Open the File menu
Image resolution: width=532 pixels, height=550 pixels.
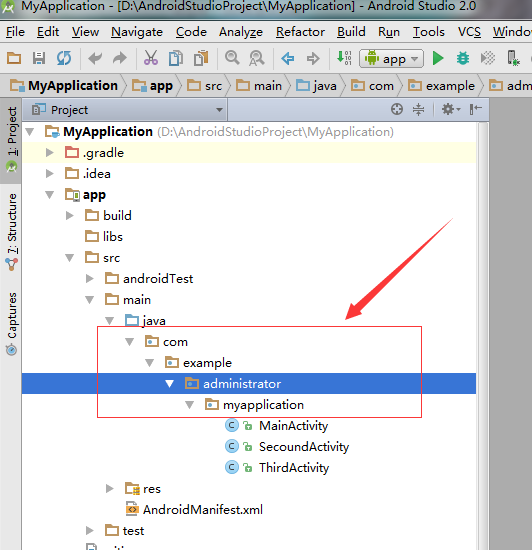(x=15, y=32)
